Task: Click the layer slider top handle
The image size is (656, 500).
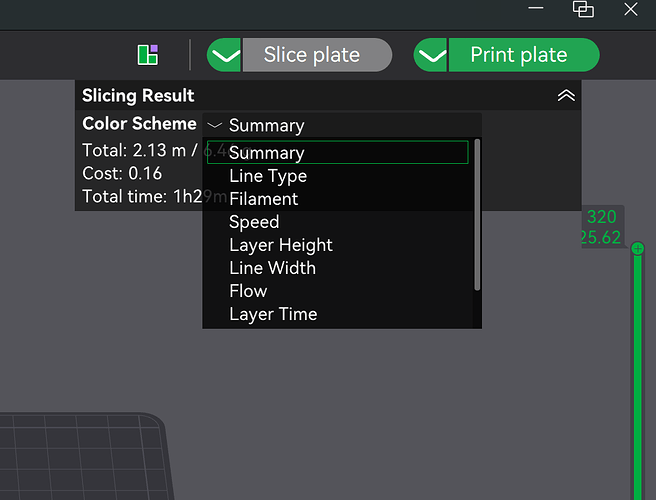Action: click(x=638, y=249)
